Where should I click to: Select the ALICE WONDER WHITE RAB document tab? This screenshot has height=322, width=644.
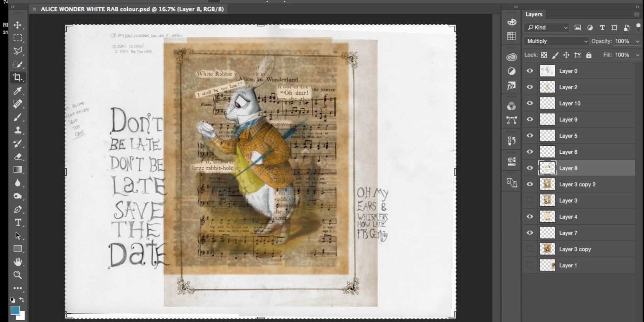point(132,9)
